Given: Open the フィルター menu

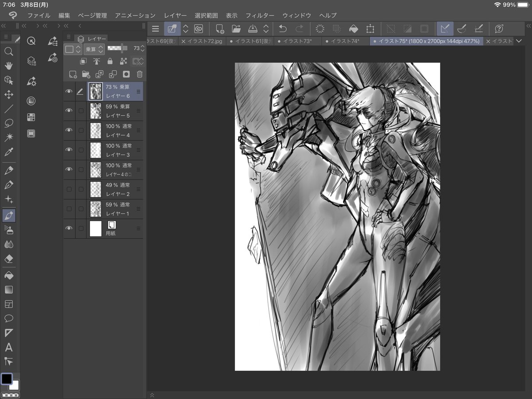Looking at the screenshot, I should coord(260,15).
